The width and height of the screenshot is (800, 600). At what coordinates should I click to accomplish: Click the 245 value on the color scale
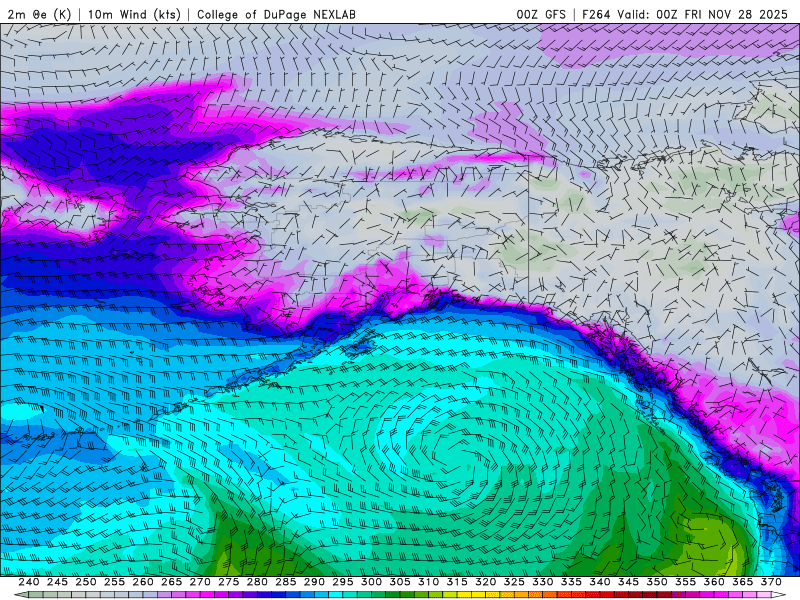tap(57, 582)
